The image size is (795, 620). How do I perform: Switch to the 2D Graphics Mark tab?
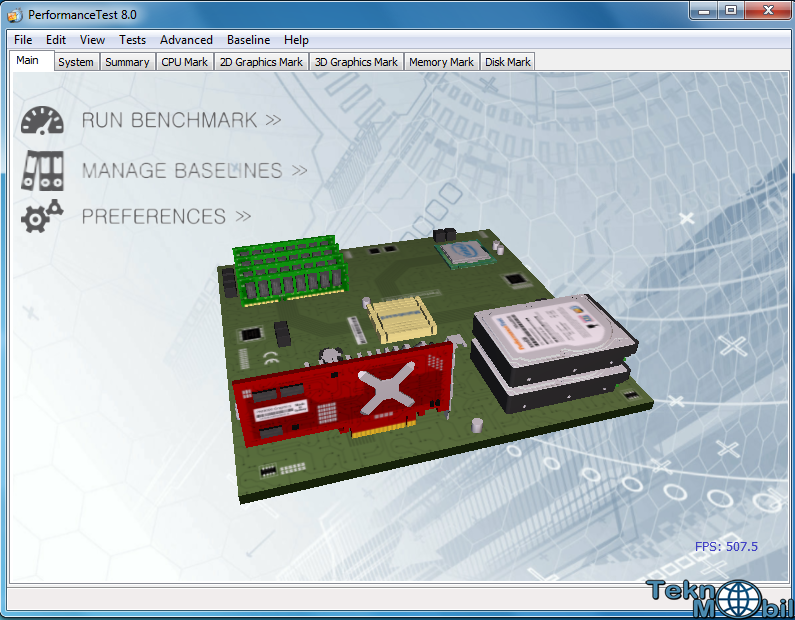(x=261, y=62)
